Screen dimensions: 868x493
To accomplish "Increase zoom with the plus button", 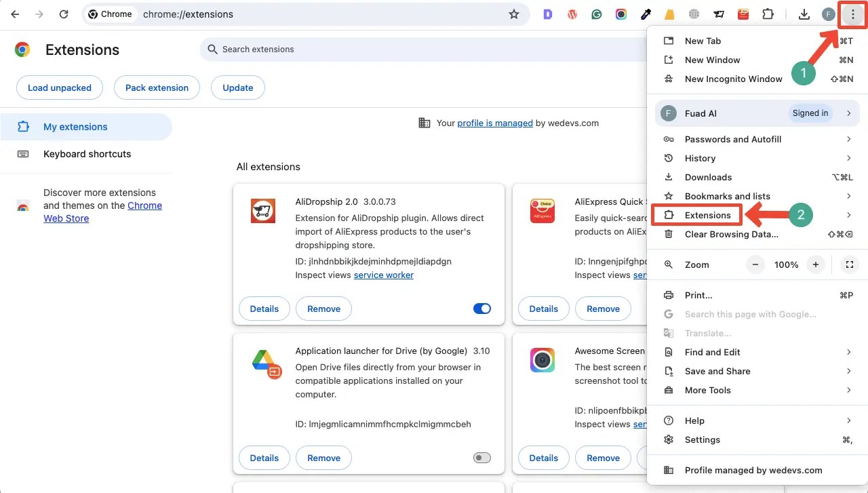I will point(816,264).
